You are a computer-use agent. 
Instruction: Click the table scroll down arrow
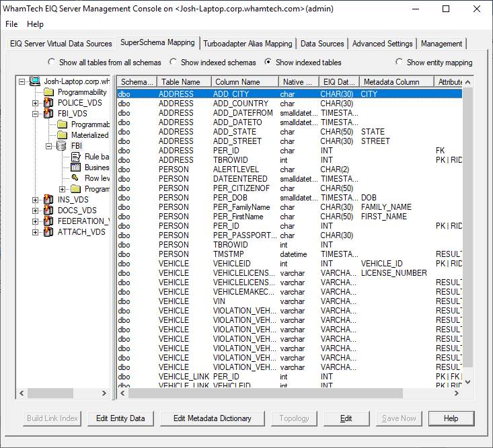tap(468, 382)
